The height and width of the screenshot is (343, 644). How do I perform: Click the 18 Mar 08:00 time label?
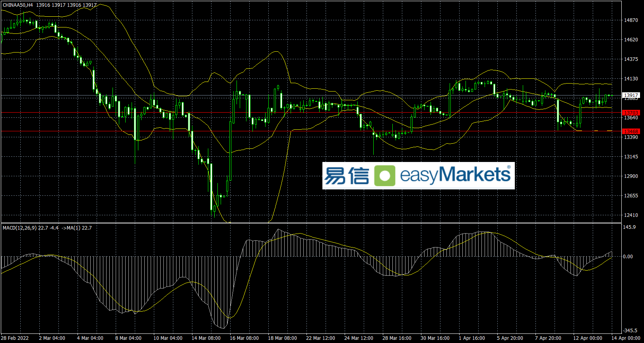(x=283, y=338)
